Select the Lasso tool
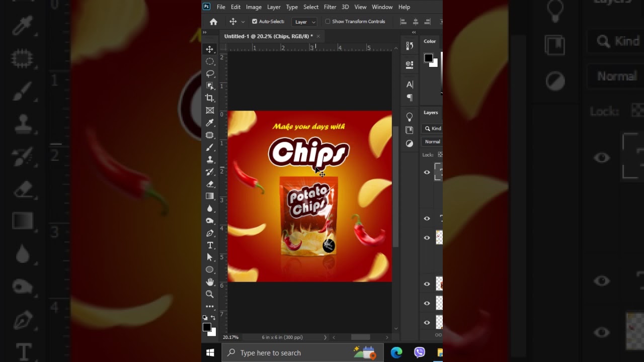 click(210, 74)
